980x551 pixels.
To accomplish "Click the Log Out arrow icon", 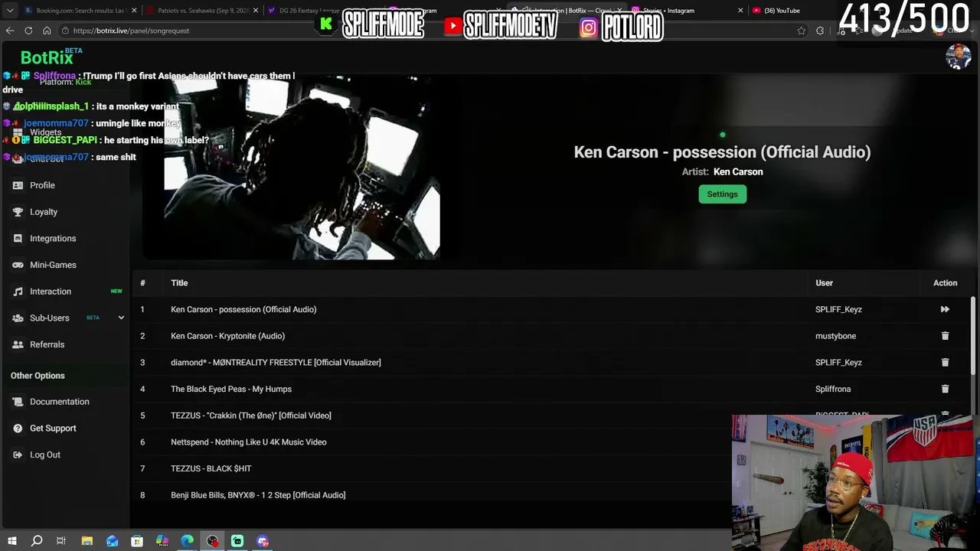I will (x=18, y=455).
